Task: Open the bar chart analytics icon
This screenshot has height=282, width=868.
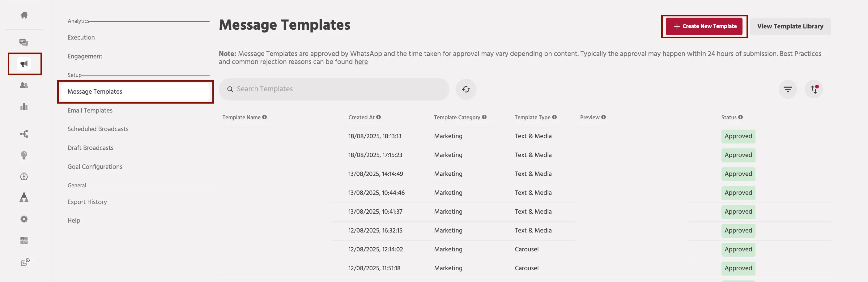Action: 24,107
